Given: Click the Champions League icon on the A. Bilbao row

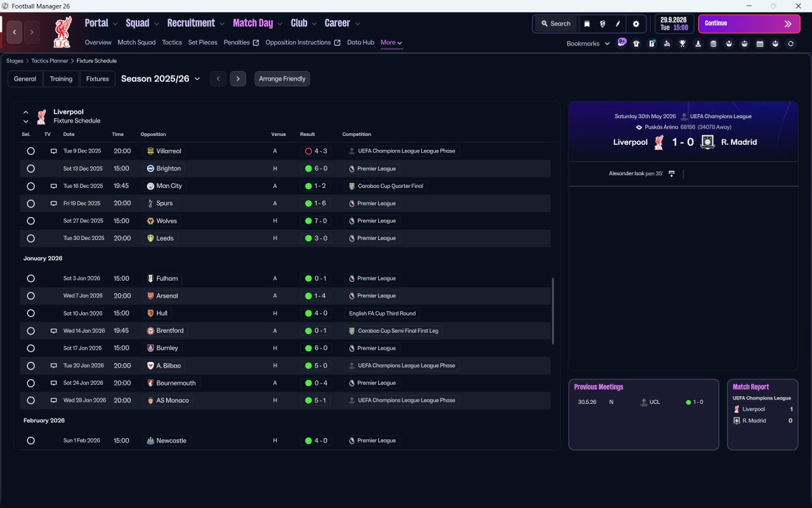Looking at the screenshot, I should click(x=351, y=366).
